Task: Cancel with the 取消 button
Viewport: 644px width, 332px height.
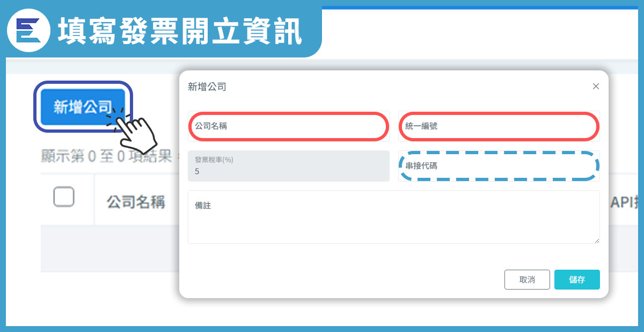Action: pyautogui.click(x=527, y=279)
